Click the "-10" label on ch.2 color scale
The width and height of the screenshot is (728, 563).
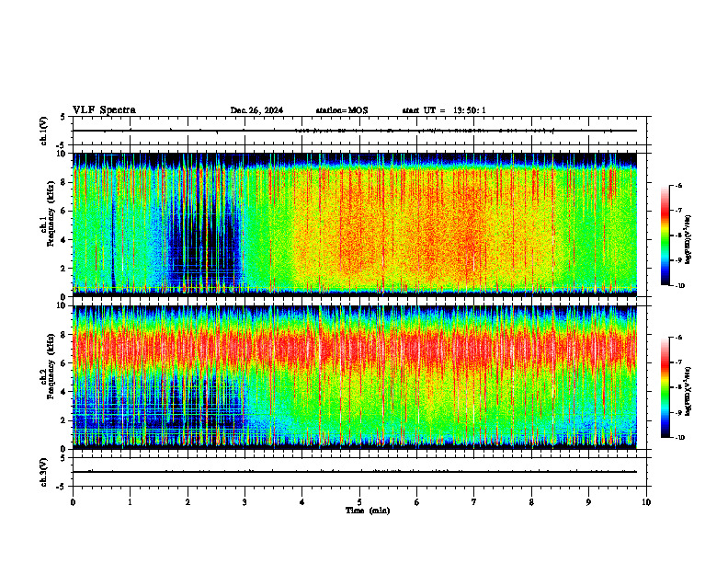[678, 437]
